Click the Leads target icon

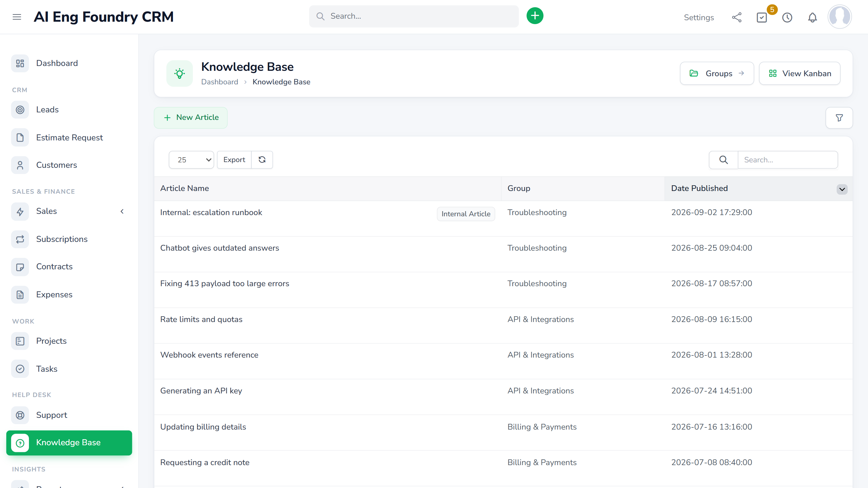(20, 110)
